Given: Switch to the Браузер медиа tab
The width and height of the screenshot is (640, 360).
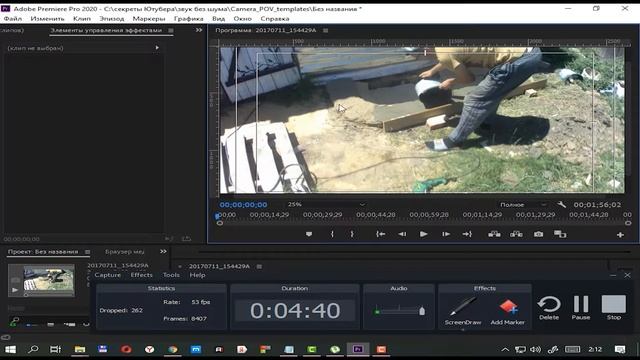Looking at the screenshot, I should pos(124,252).
